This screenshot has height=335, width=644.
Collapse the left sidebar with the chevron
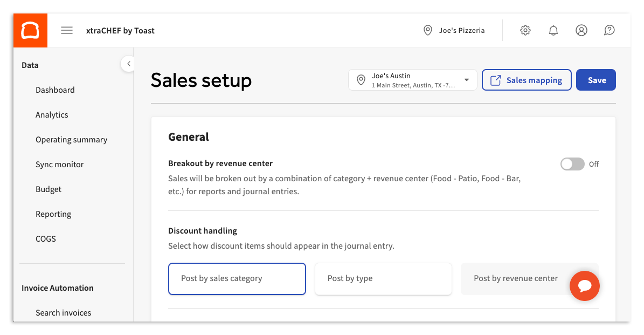point(128,63)
